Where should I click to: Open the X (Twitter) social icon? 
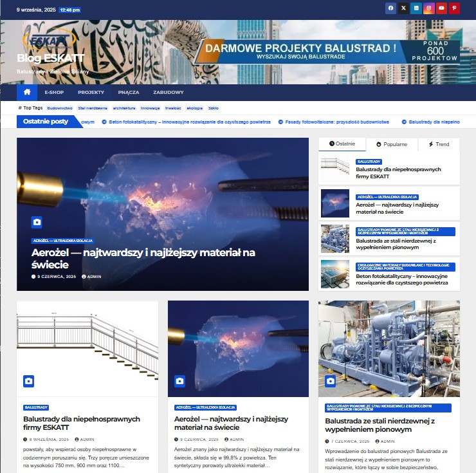click(x=403, y=8)
